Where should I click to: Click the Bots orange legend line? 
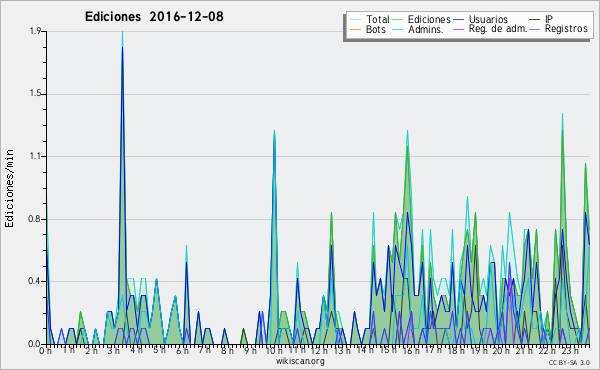(x=355, y=29)
